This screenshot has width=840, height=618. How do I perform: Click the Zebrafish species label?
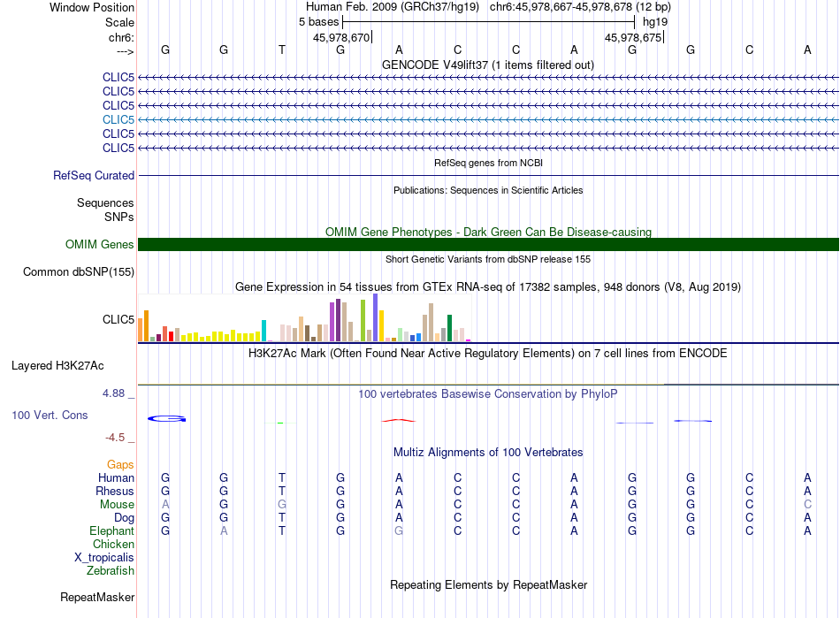pyautogui.click(x=111, y=570)
